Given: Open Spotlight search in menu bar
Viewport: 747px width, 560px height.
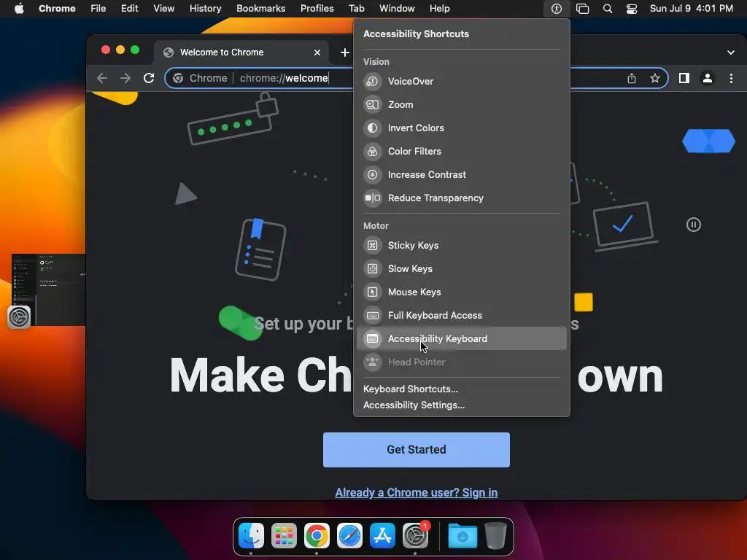Looking at the screenshot, I should click(x=608, y=9).
